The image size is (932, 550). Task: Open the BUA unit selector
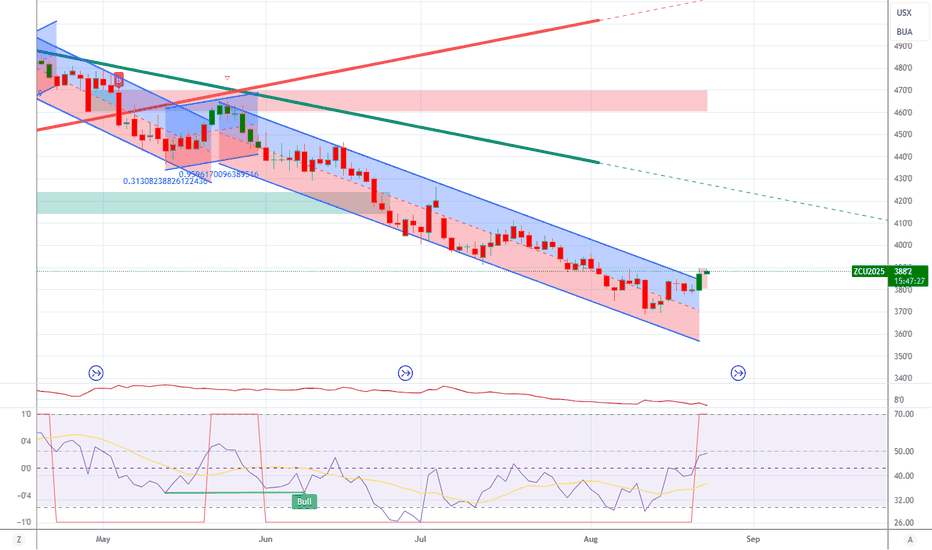pyautogui.click(x=904, y=32)
